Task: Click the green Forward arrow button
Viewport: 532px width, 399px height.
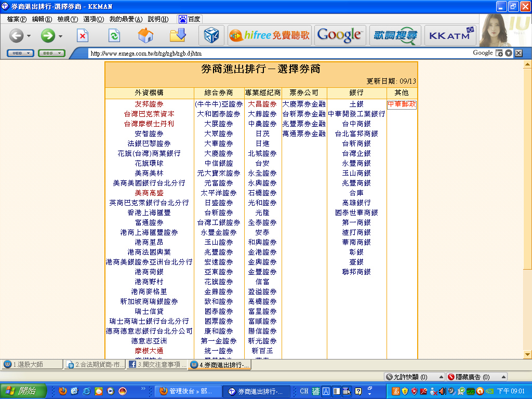Action: (48, 36)
